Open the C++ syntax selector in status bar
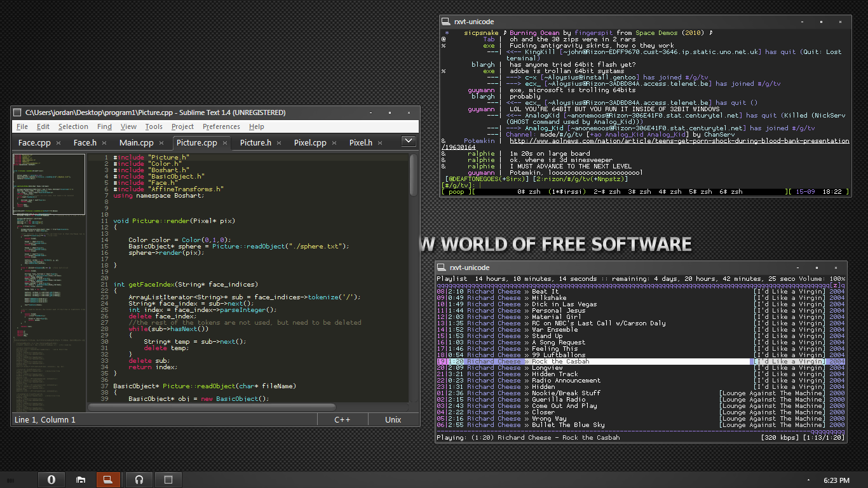868x488 pixels. pos(342,419)
